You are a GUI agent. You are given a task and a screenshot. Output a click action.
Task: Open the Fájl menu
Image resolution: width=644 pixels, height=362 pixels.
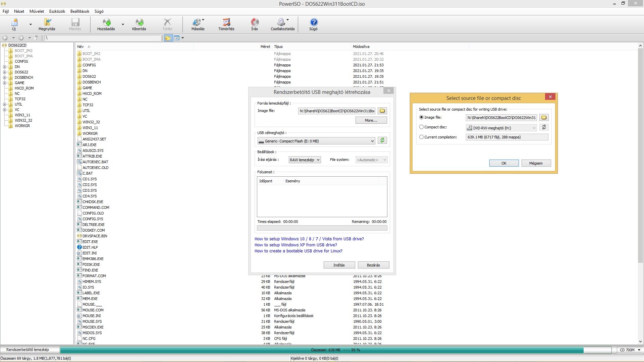6,11
